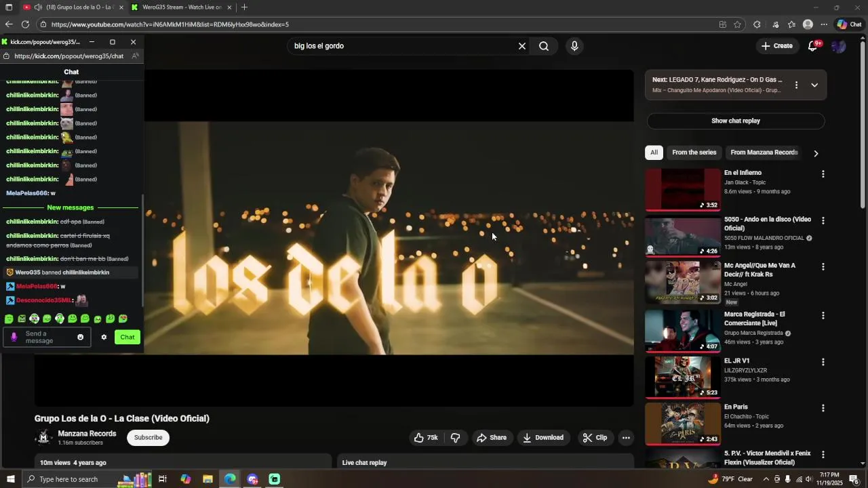Screen dimensions: 868x488
Task: Open Marca Registrada El Comerciante thumbnail
Action: pyautogui.click(x=682, y=331)
